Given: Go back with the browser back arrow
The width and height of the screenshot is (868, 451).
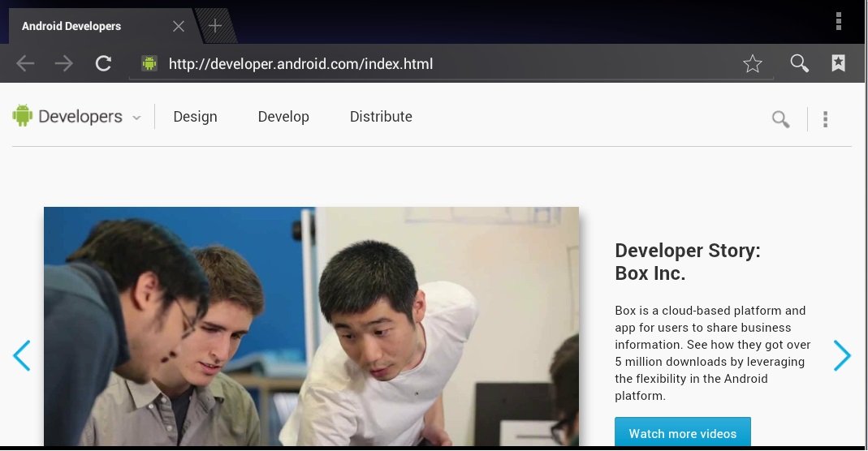Looking at the screenshot, I should (25, 63).
